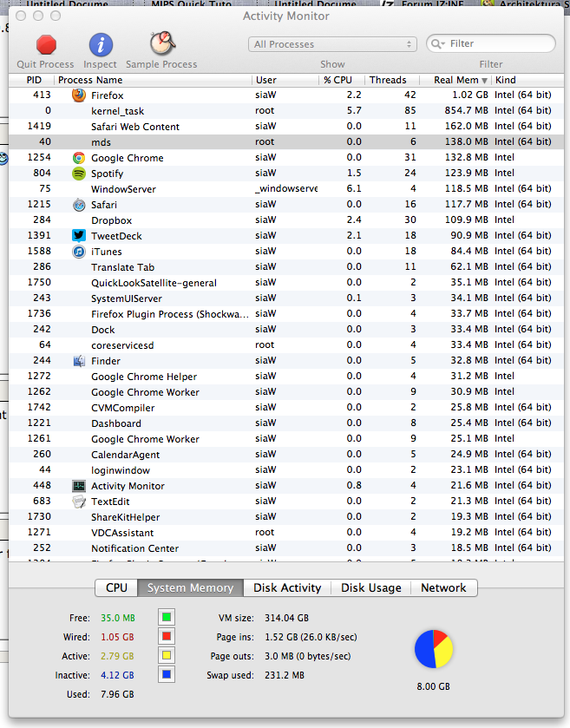
Task: Select the Translate Tab process
Action: point(286,267)
